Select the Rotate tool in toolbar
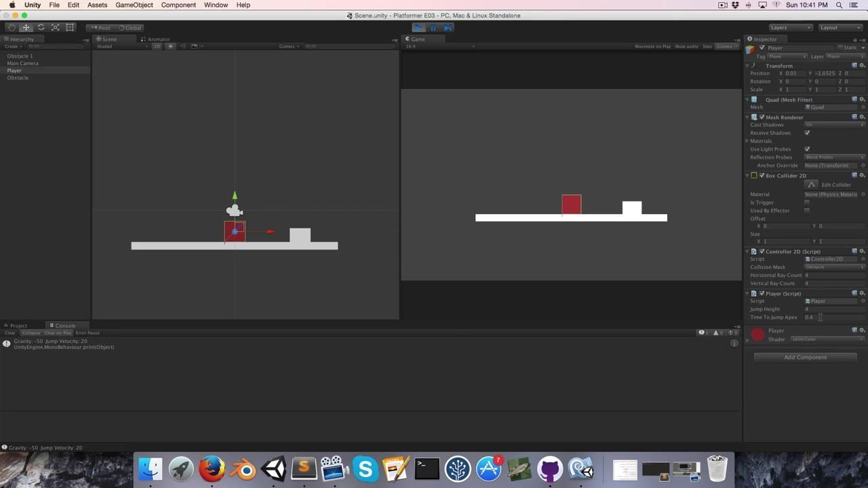The image size is (868, 488). click(41, 28)
